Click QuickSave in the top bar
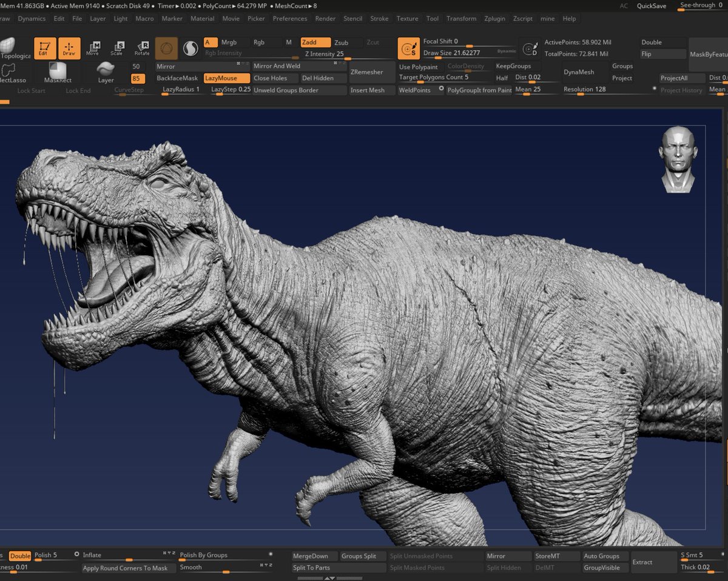This screenshot has height=581, width=728. point(652,6)
